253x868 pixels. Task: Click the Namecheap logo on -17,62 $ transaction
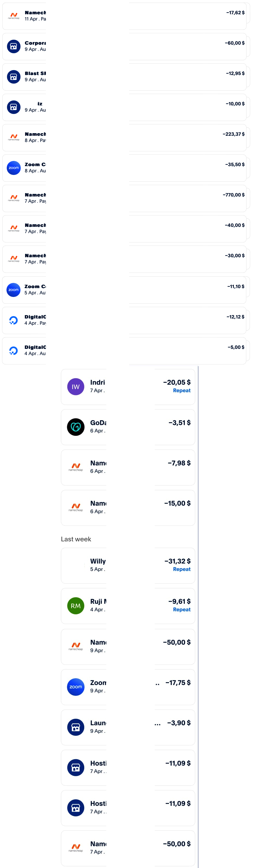(x=14, y=16)
